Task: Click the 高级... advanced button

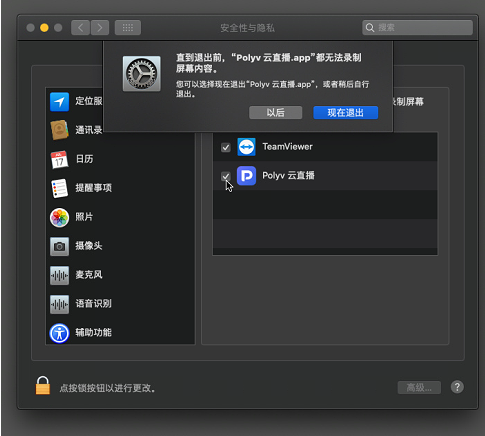Action: (419, 387)
